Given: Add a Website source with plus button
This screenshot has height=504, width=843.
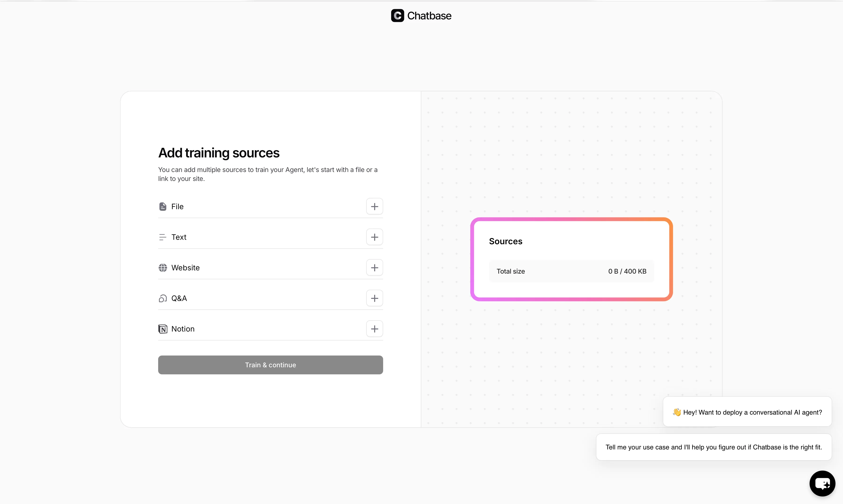Looking at the screenshot, I should [375, 268].
